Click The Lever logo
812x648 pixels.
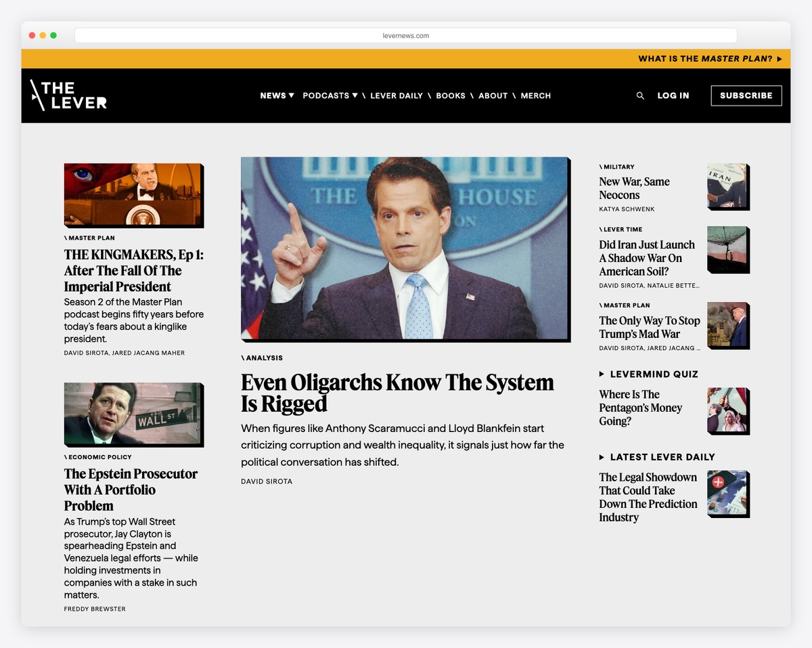[69, 95]
